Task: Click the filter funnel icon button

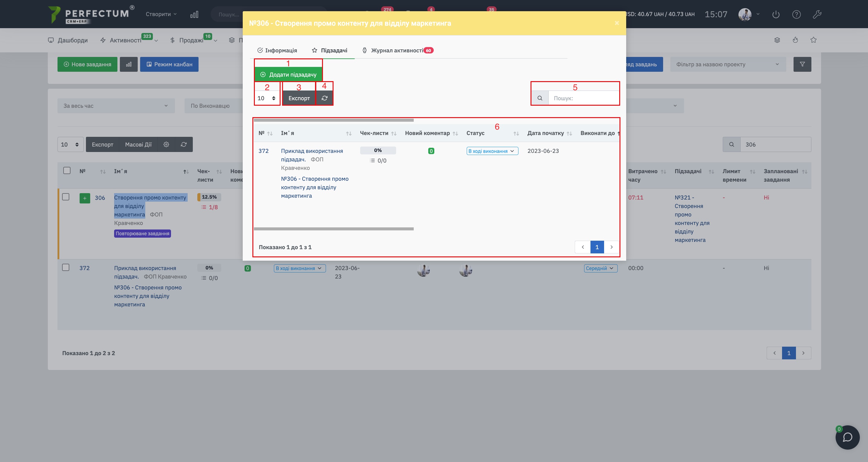Action: click(802, 64)
